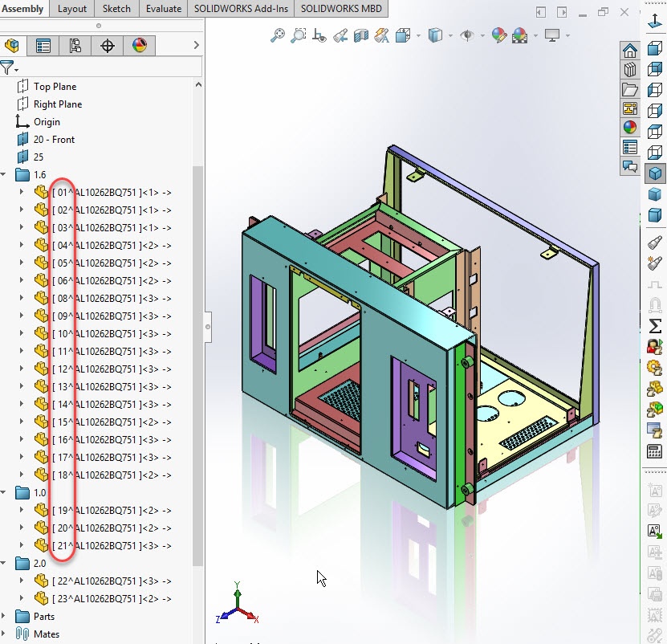Switch to the Evaluate tab
The width and height of the screenshot is (667, 644).
[x=164, y=9]
